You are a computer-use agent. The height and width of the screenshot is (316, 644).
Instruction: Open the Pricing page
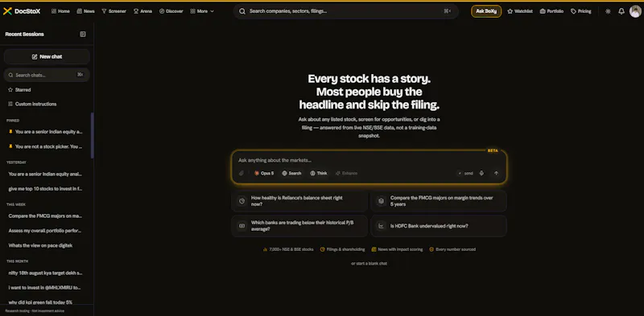(x=580, y=11)
